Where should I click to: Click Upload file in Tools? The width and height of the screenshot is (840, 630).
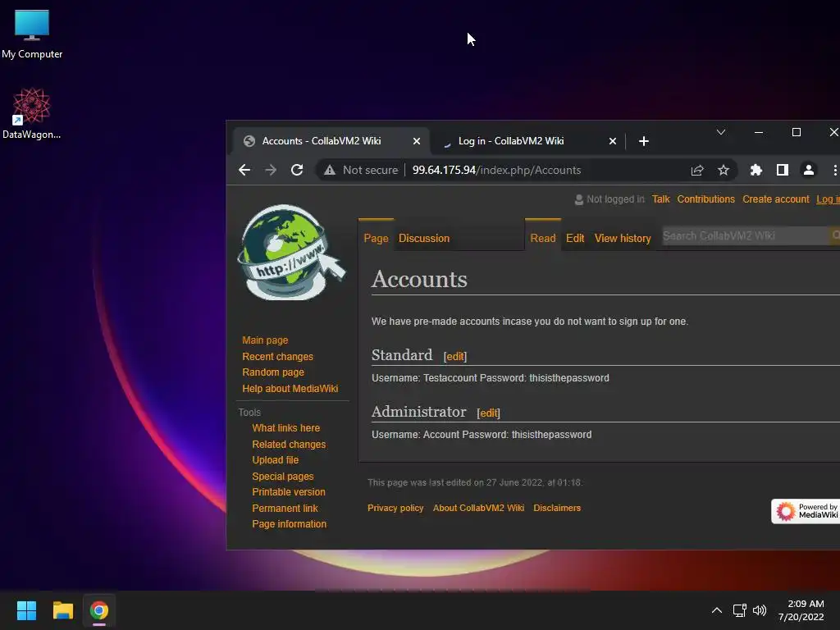point(275,460)
